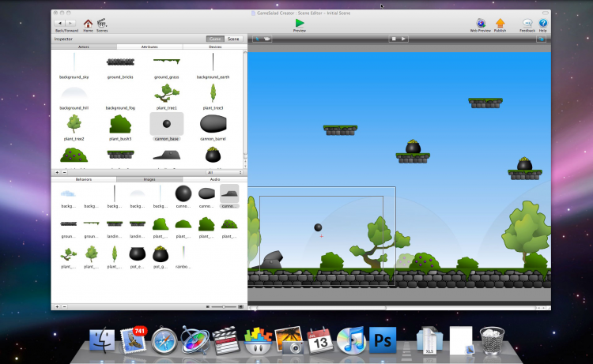
Task: Click the green Preview play icon
Action: click(x=300, y=23)
